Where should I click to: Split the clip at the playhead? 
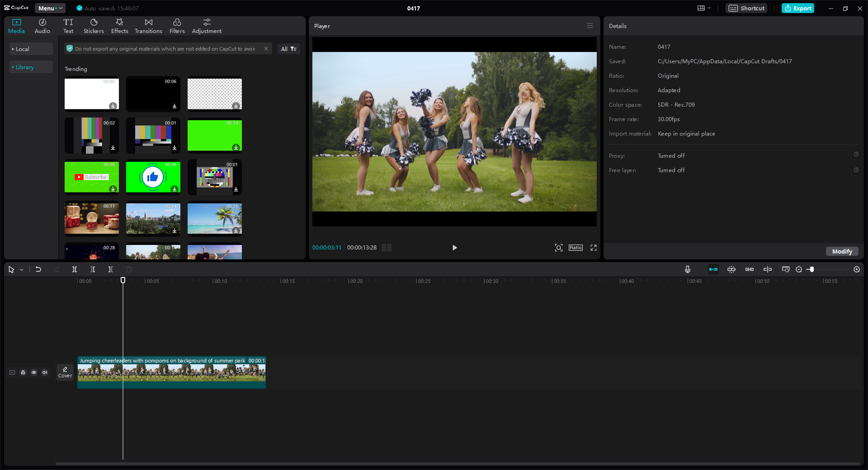coord(75,269)
